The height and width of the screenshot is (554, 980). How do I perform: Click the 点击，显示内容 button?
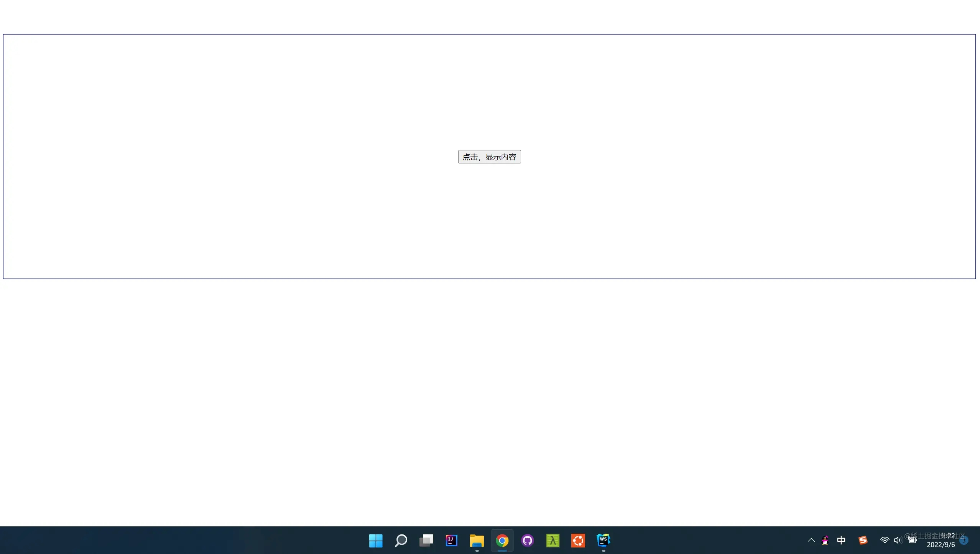[x=489, y=157]
